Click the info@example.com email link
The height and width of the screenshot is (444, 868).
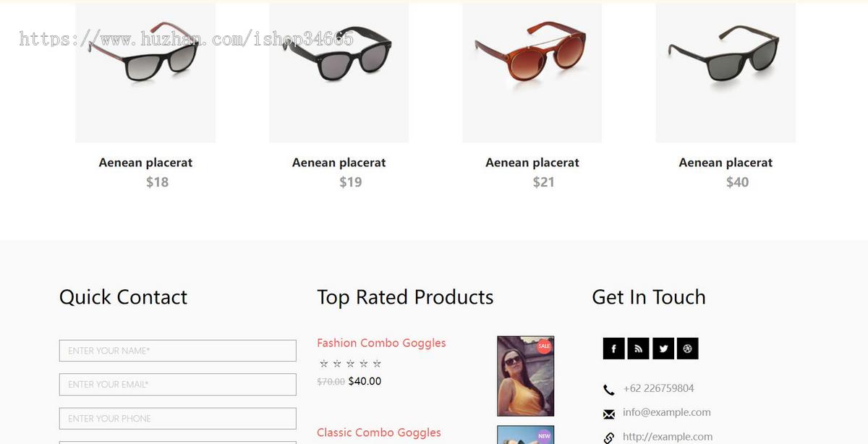click(667, 412)
